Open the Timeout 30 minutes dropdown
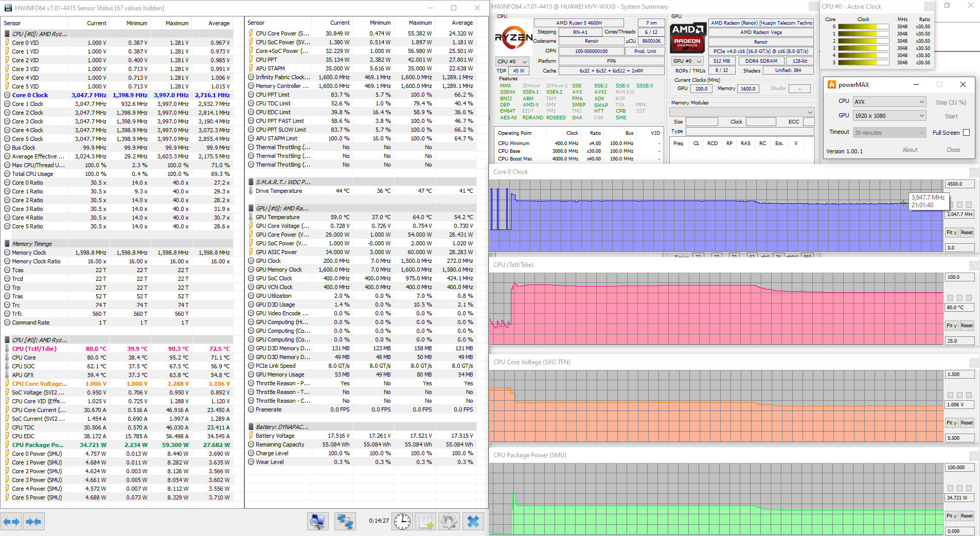Viewport: 980px width, 536px height. pyautogui.click(x=889, y=133)
